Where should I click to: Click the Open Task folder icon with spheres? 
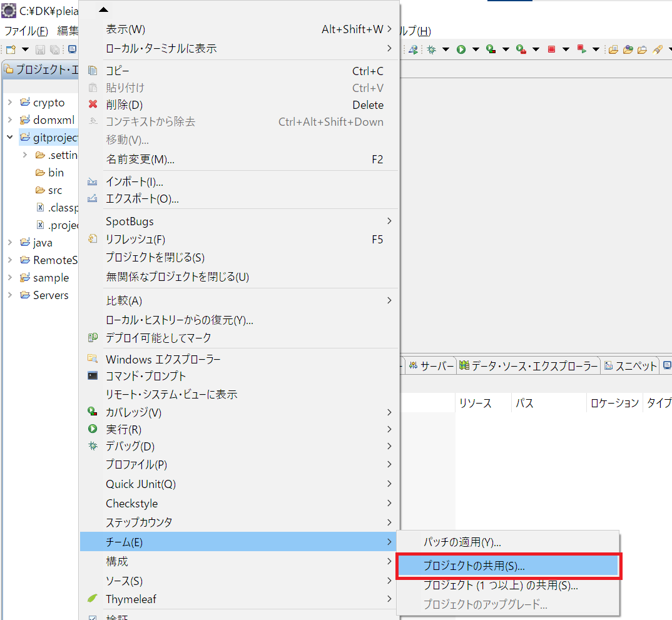point(628,49)
